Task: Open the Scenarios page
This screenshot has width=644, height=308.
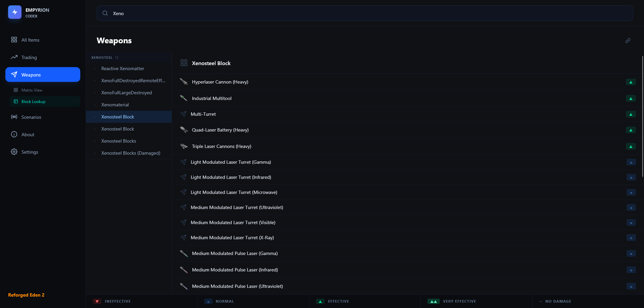Action: pos(31,117)
